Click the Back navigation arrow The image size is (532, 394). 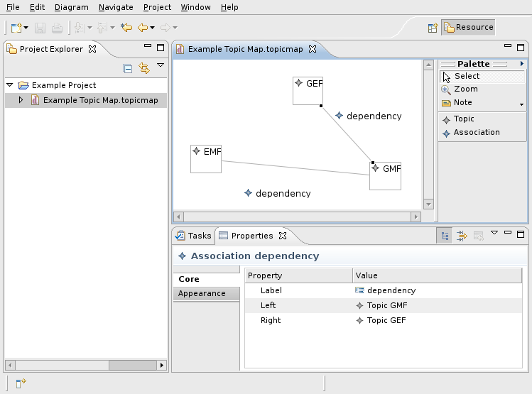(x=143, y=28)
